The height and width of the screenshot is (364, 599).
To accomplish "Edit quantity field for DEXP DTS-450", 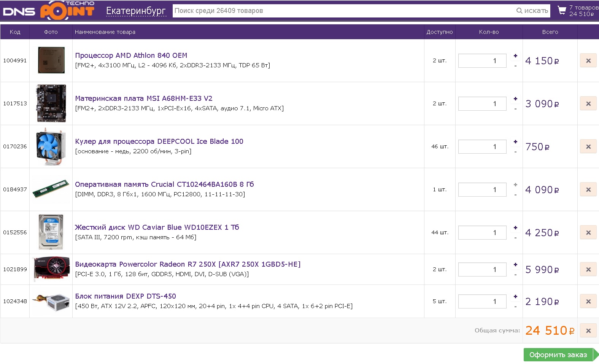I will pos(482,301).
